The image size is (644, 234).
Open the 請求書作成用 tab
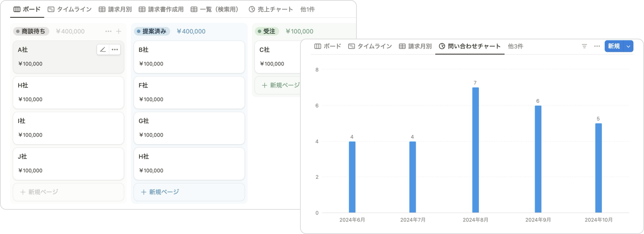point(161,9)
